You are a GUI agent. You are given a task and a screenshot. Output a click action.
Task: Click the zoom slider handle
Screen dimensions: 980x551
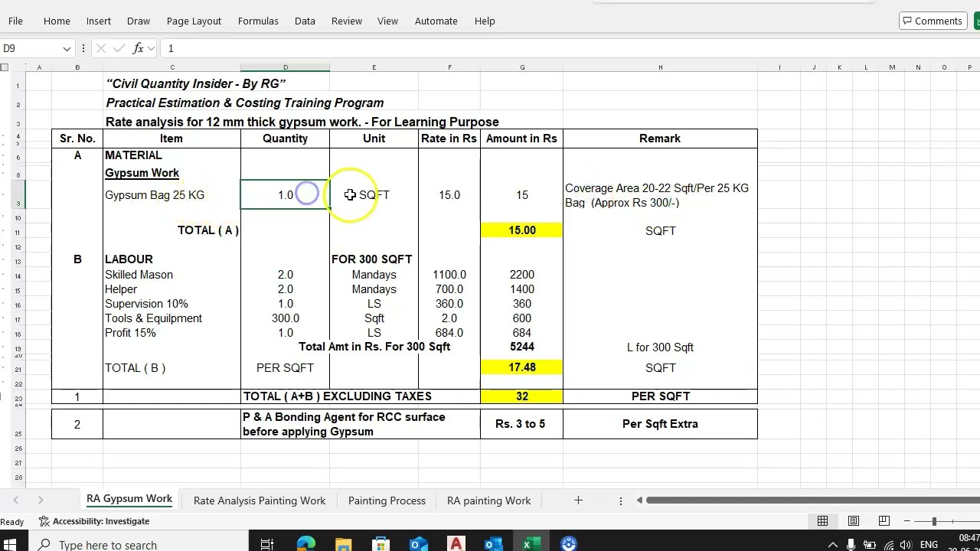pyautogui.click(x=934, y=521)
